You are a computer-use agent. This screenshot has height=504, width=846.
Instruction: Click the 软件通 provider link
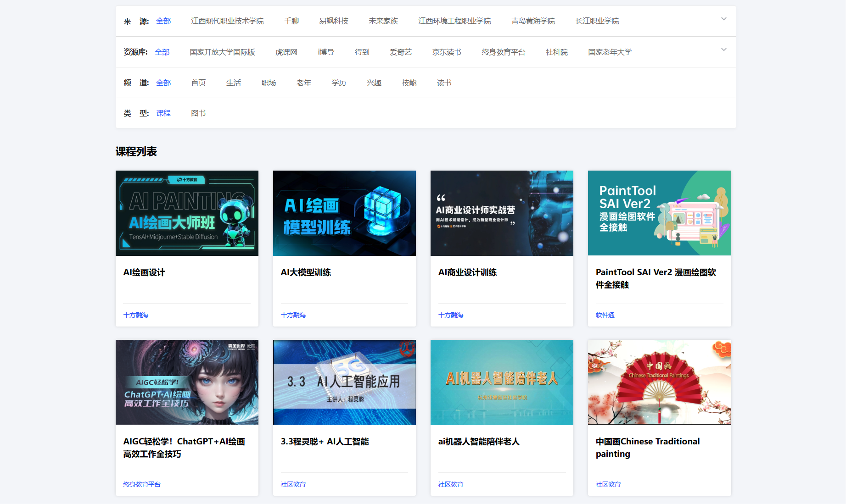pos(605,315)
